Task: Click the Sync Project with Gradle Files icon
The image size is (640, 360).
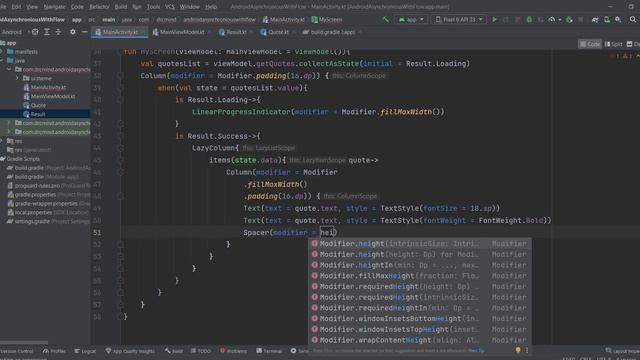Action: [x=595, y=19]
